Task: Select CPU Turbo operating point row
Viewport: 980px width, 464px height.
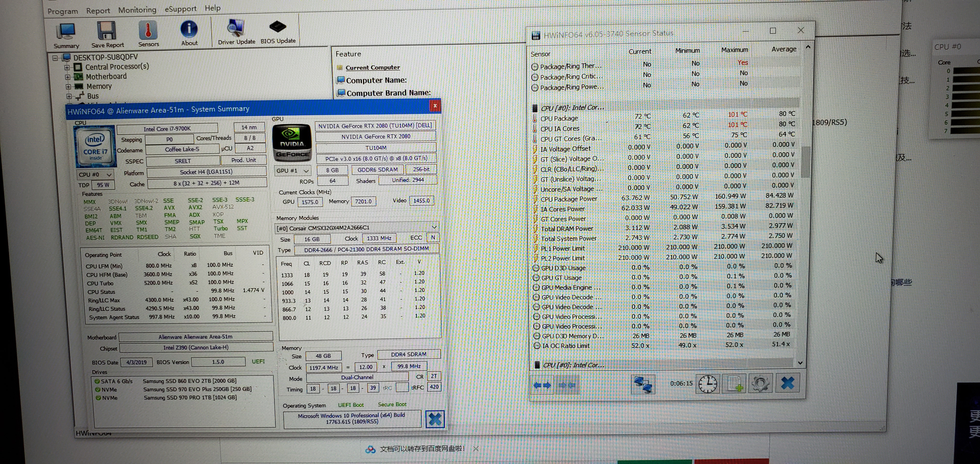Action: (x=175, y=283)
